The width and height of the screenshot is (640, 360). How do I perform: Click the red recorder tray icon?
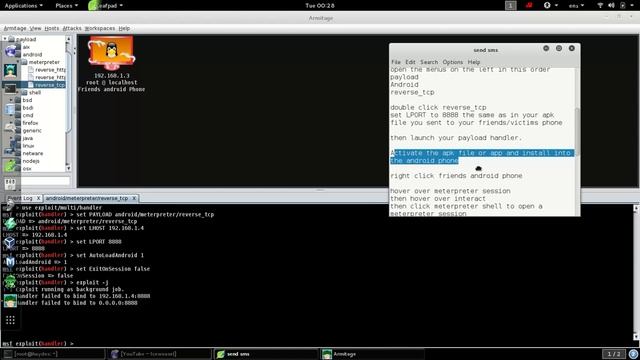[529, 5]
